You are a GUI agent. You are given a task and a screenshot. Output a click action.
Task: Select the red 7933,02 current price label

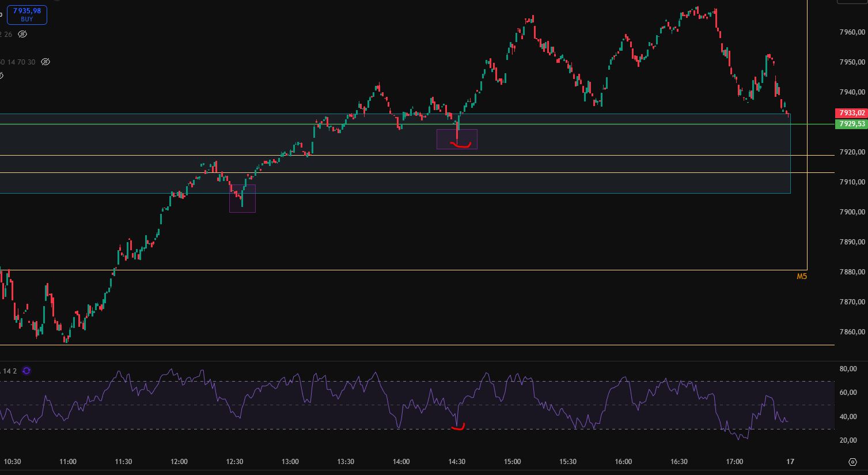[x=851, y=113]
